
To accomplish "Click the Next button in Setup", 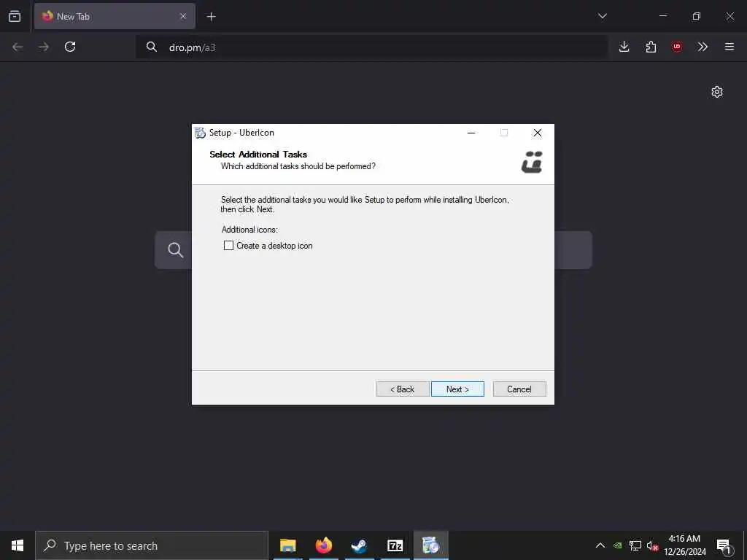I will coord(457,389).
